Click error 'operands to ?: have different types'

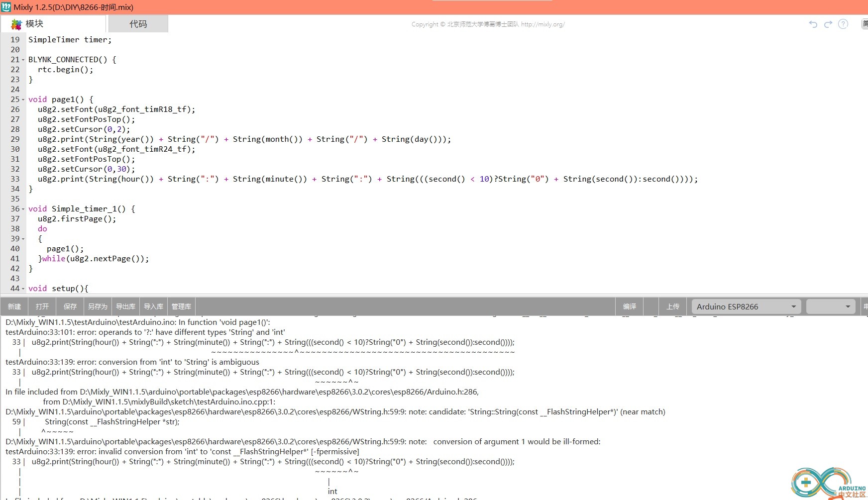[x=145, y=332]
